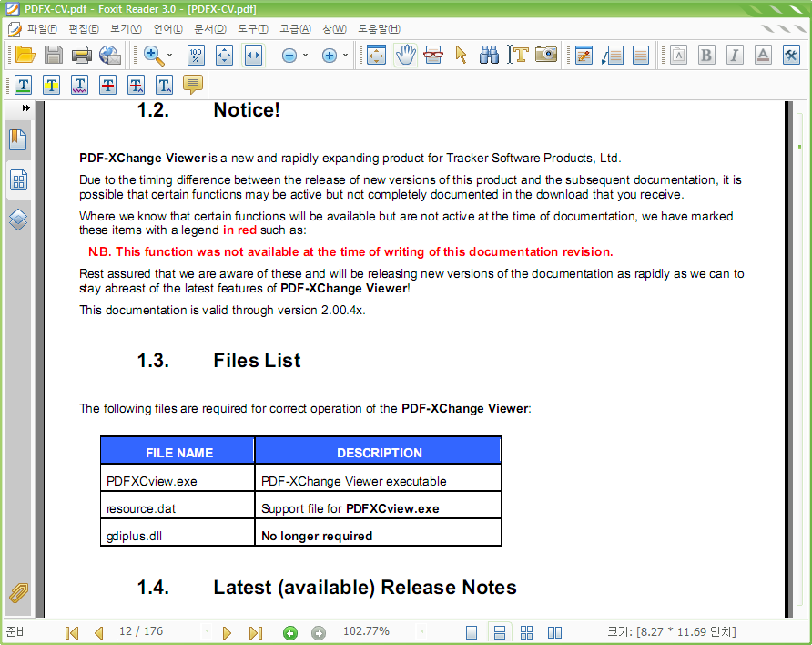Open a PDF file with folder icon
The height and width of the screenshot is (645, 812).
click(x=25, y=55)
